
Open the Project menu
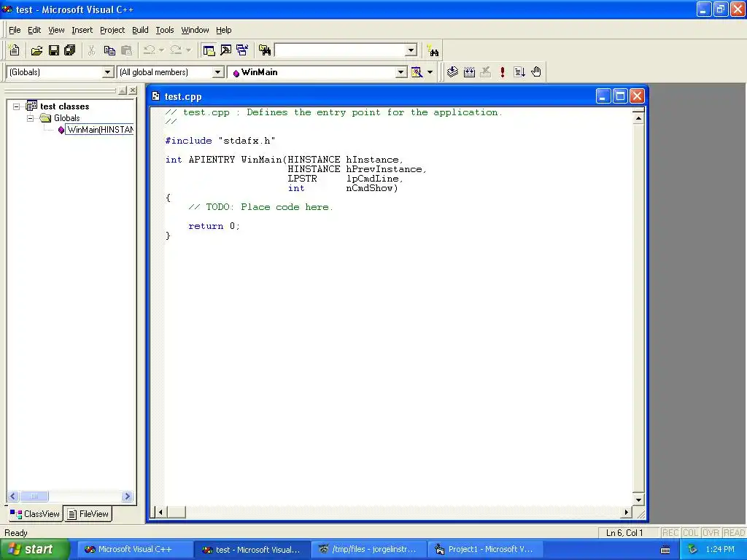112,30
